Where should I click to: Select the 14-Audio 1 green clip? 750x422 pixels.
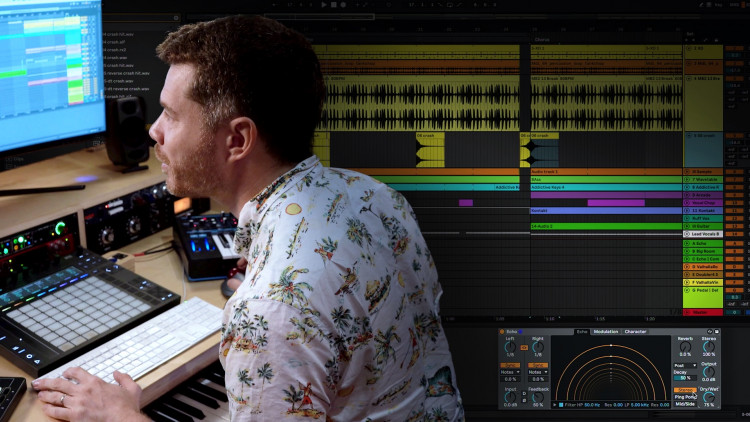tap(606, 226)
